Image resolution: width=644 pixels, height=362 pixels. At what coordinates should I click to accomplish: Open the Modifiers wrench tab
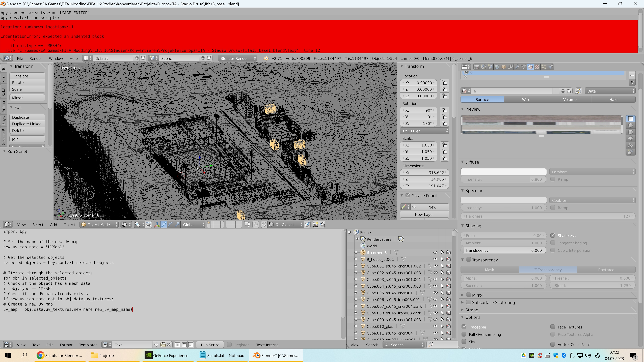517,67
